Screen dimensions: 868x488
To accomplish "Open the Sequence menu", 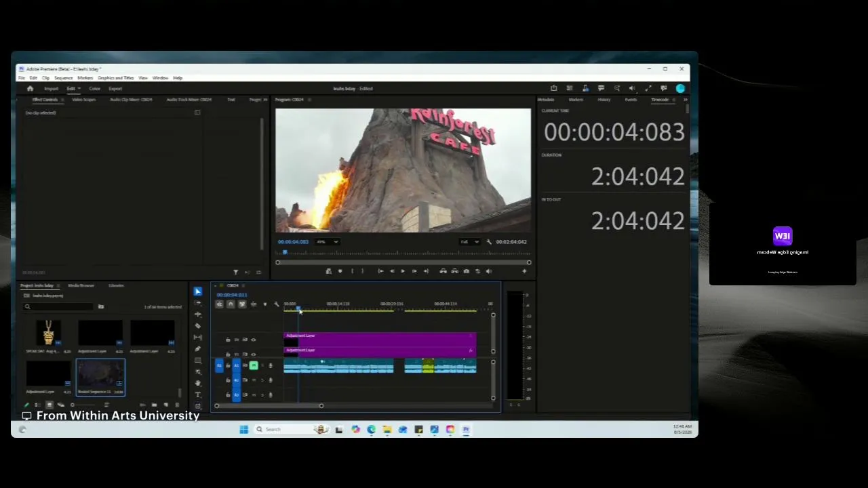I will tap(63, 78).
